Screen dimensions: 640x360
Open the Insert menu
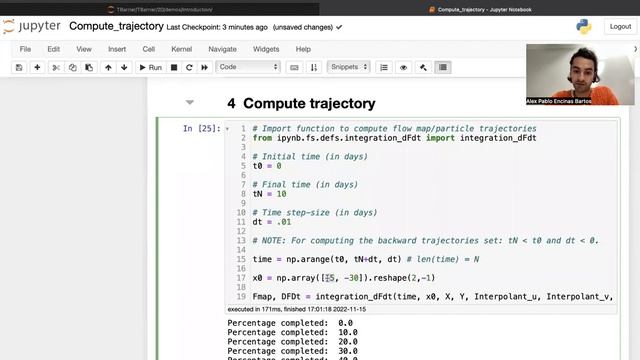(117, 49)
